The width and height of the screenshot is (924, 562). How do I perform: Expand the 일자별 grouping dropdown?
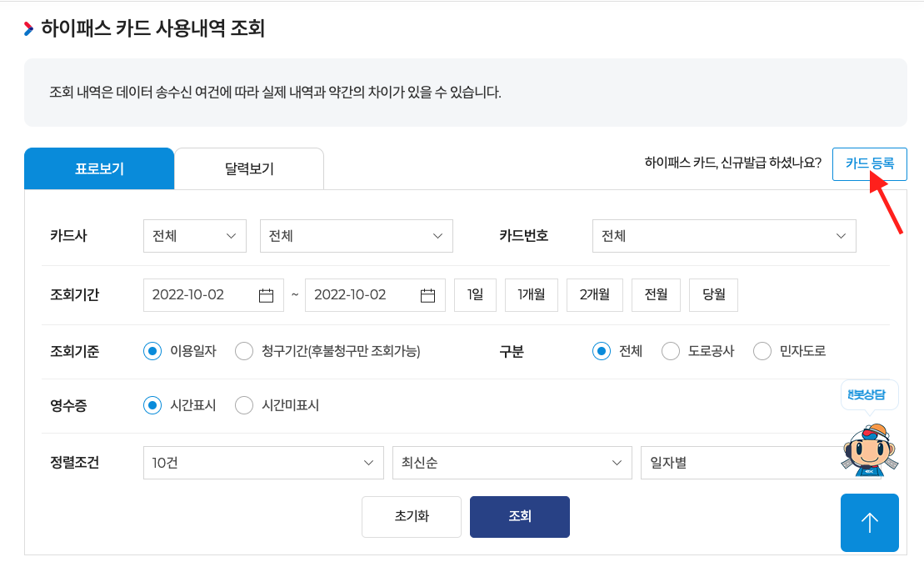[733, 462]
